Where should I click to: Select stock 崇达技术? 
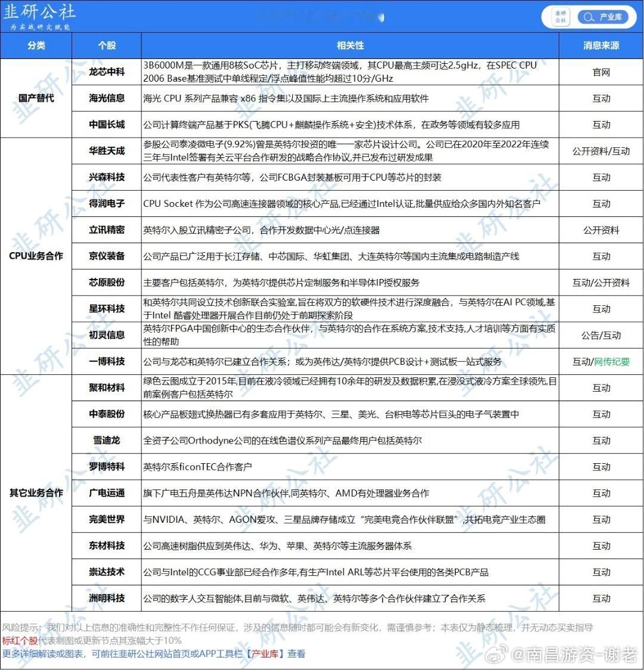click(x=107, y=572)
